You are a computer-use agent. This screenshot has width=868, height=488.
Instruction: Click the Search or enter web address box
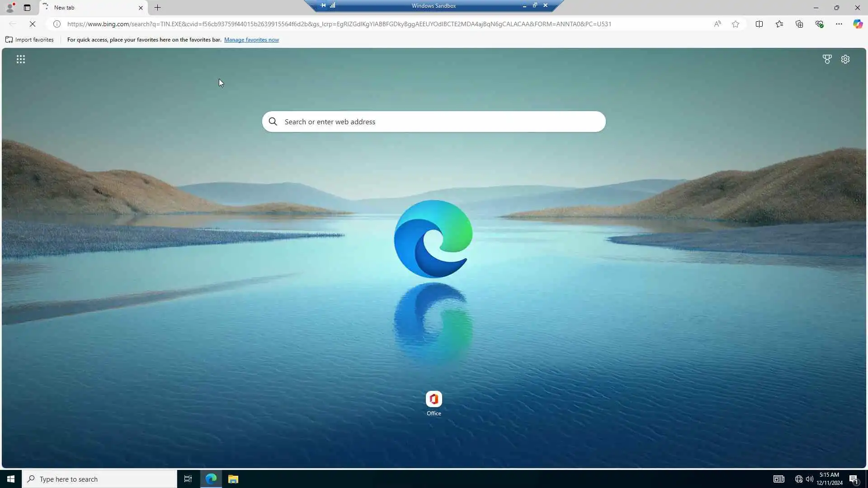pyautogui.click(x=434, y=122)
